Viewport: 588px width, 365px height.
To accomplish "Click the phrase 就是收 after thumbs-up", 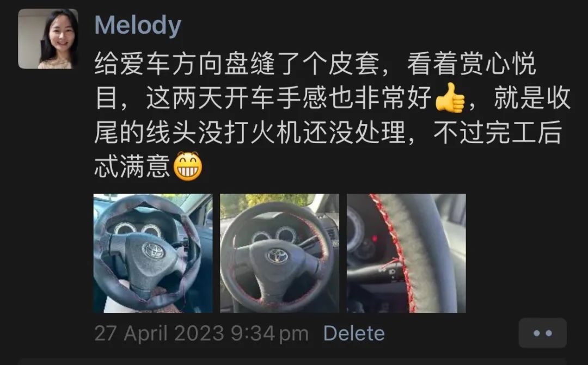I will point(532,98).
